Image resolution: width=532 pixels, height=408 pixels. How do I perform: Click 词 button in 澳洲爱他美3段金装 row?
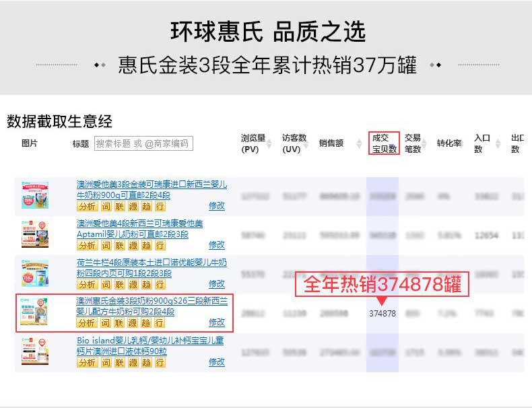(106, 206)
